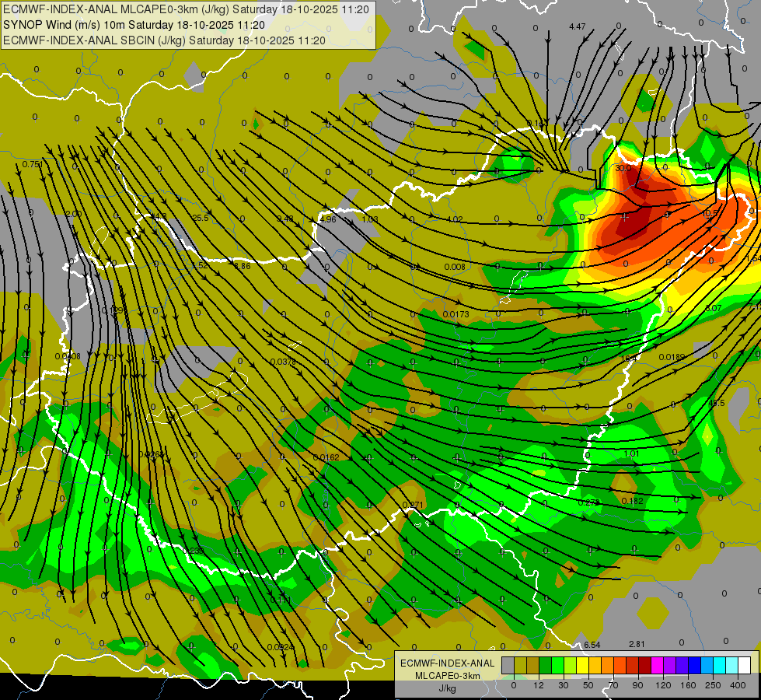Click the 0.0189 value on the map
Screen dimensions: 761x700
(672, 357)
